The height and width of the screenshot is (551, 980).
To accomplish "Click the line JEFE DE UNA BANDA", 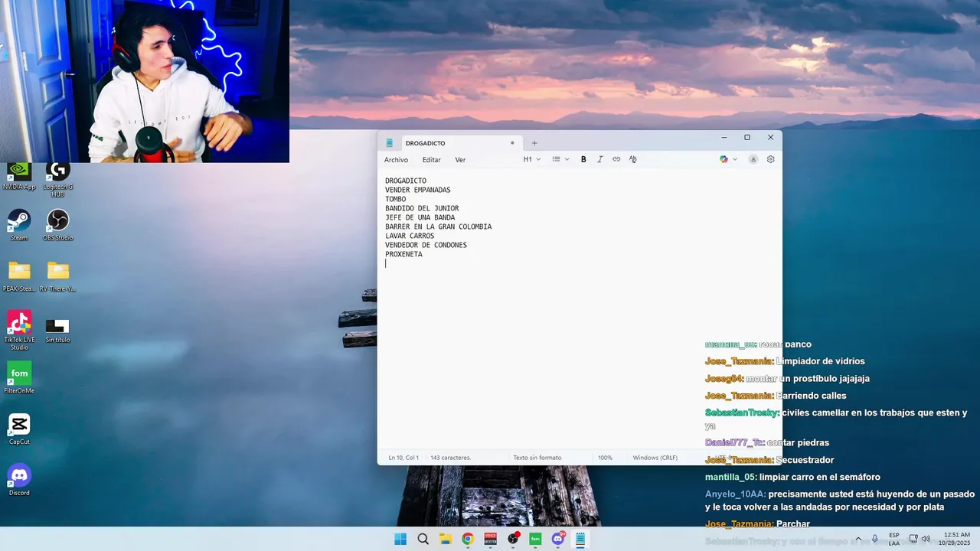I will [420, 217].
